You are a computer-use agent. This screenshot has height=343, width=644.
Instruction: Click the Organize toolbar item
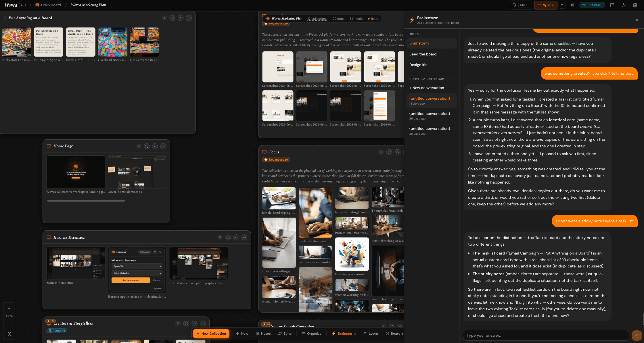pos(312,334)
